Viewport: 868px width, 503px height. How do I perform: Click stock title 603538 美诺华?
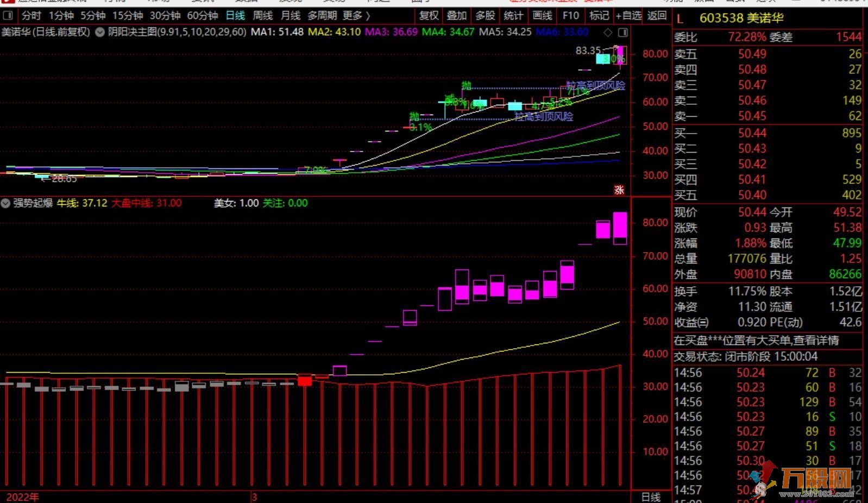coord(741,18)
